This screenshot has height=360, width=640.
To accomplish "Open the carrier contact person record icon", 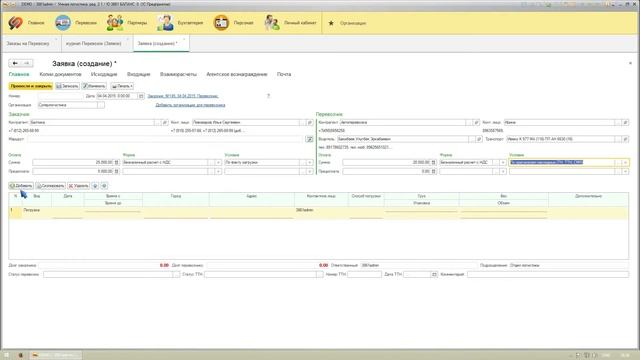I will 625,122.
